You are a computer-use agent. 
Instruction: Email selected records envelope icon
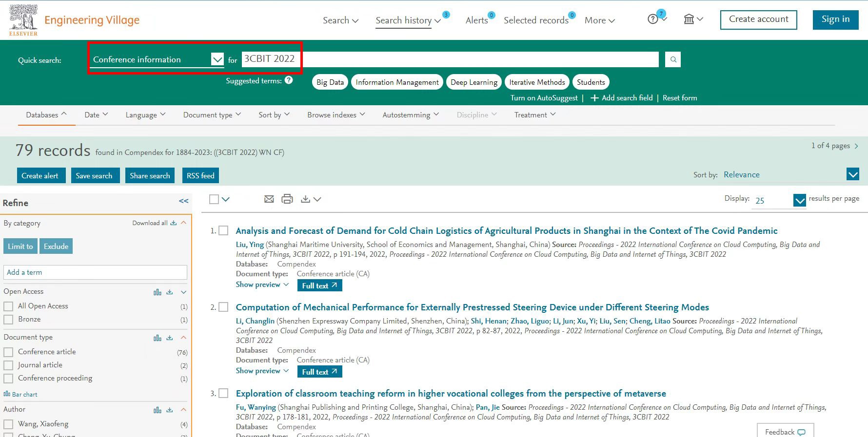click(x=269, y=199)
